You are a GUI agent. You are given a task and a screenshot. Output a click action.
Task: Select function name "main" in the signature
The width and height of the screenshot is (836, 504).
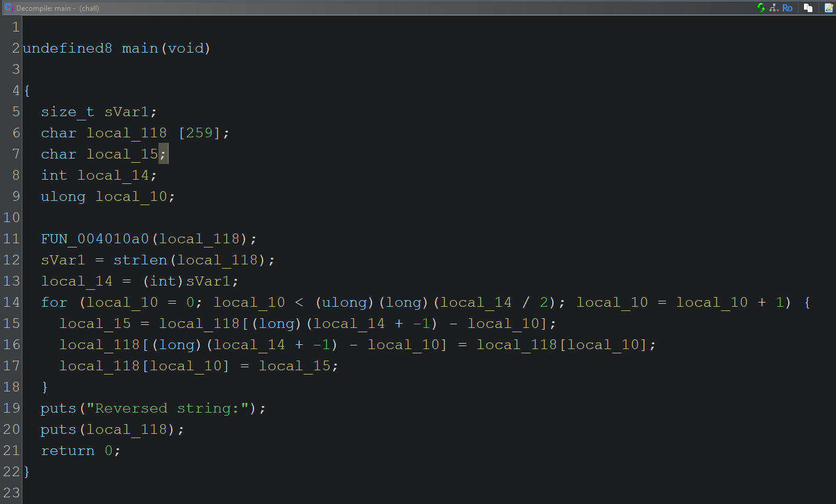(x=140, y=48)
